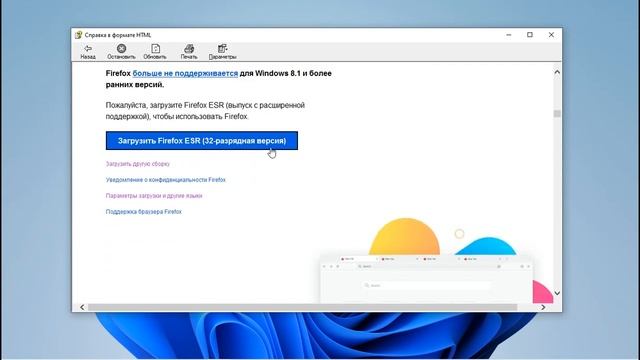The image size is (640, 360).
Task: Close the HTML Help window
Action: tap(551, 35)
